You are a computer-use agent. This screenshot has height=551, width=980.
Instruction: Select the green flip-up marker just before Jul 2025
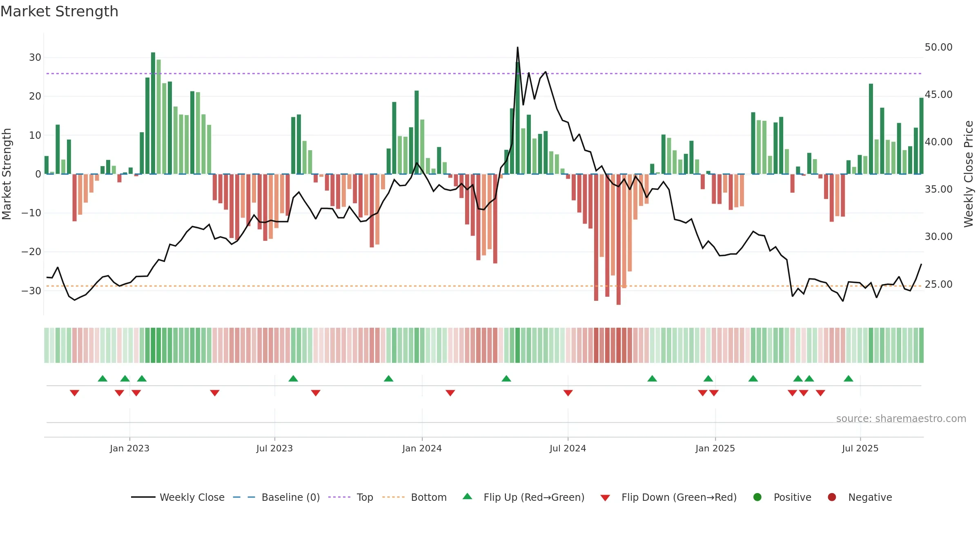point(849,378)
